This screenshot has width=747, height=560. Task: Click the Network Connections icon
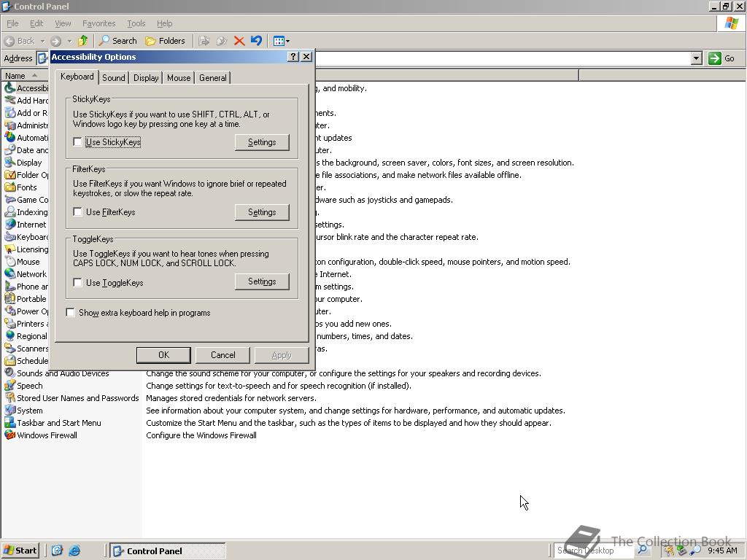pos(9,274)
